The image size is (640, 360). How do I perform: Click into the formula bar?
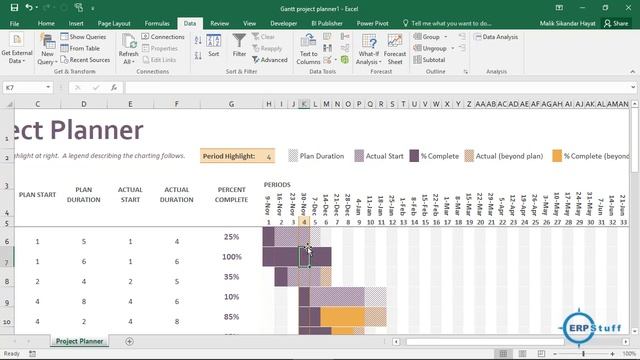click(x=378, y=87)
